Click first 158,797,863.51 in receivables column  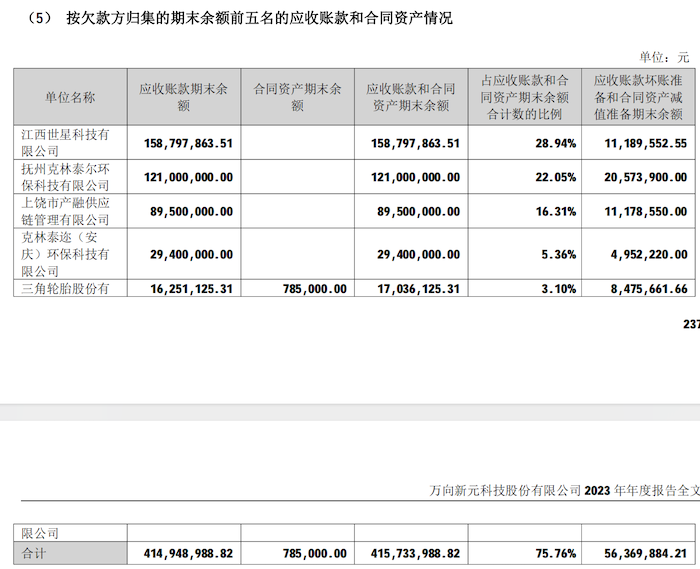[188, 143]
